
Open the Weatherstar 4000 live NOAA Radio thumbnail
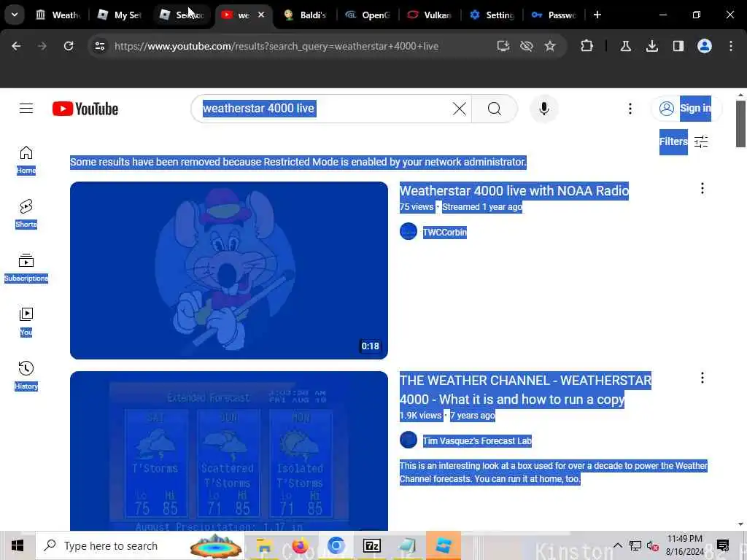(228, 270)
